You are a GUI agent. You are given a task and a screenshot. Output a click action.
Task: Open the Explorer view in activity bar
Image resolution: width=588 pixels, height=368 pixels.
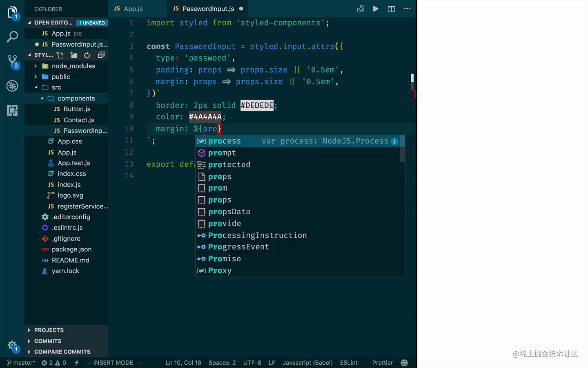pos(12,13)
